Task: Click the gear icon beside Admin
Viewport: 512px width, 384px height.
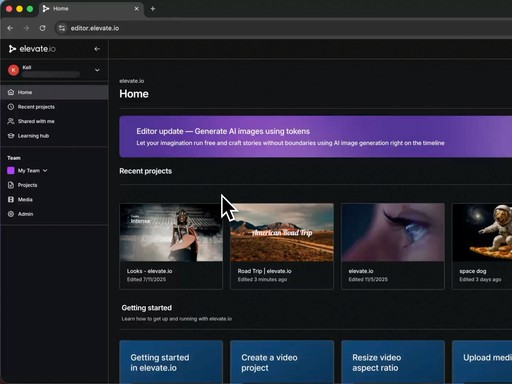Action: [11, 214]
